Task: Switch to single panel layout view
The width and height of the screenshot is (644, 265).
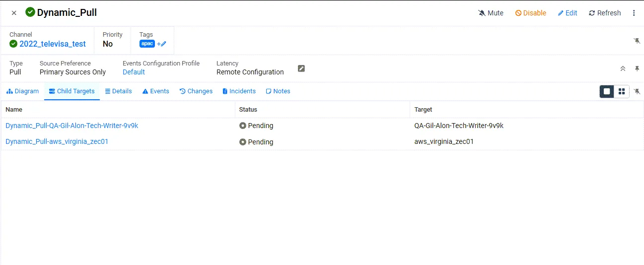Action: point(607,91)
